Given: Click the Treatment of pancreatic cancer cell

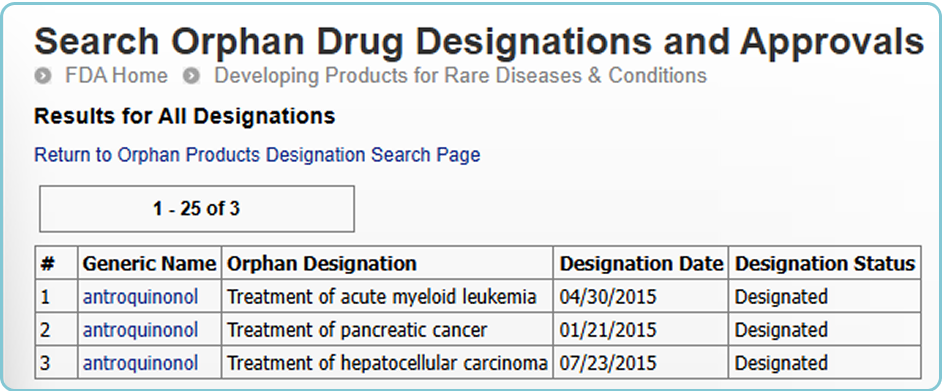Looking at the screenshot, I should [387, 330].
